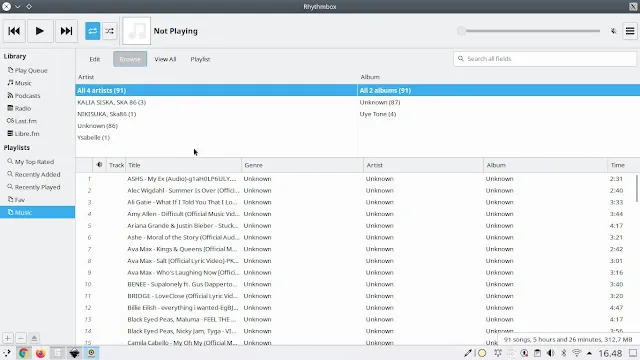Viewport: 640px width, 360px height.
Task: Filter by artist NIKISUKA, Ska86
Action: point(216,114)
